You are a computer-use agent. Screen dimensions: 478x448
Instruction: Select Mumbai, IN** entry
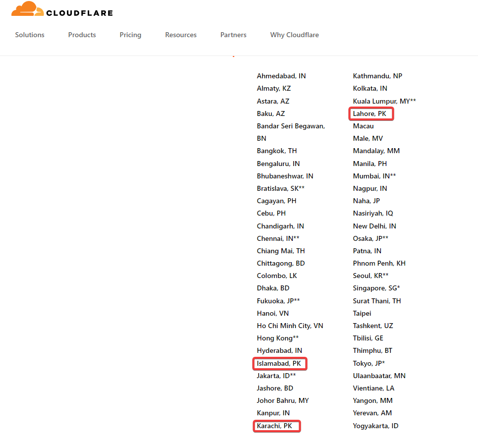click(x=374, y=176)
